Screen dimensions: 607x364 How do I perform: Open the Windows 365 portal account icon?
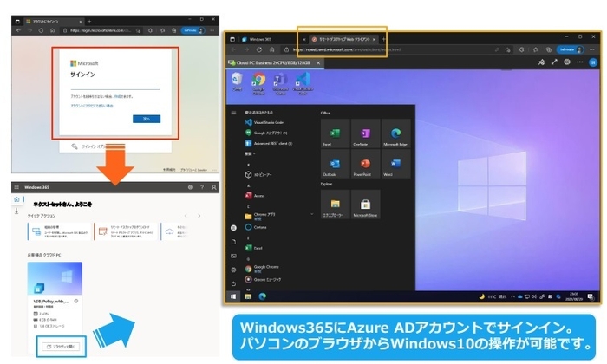pyautogui.click(x=213, y=187)
